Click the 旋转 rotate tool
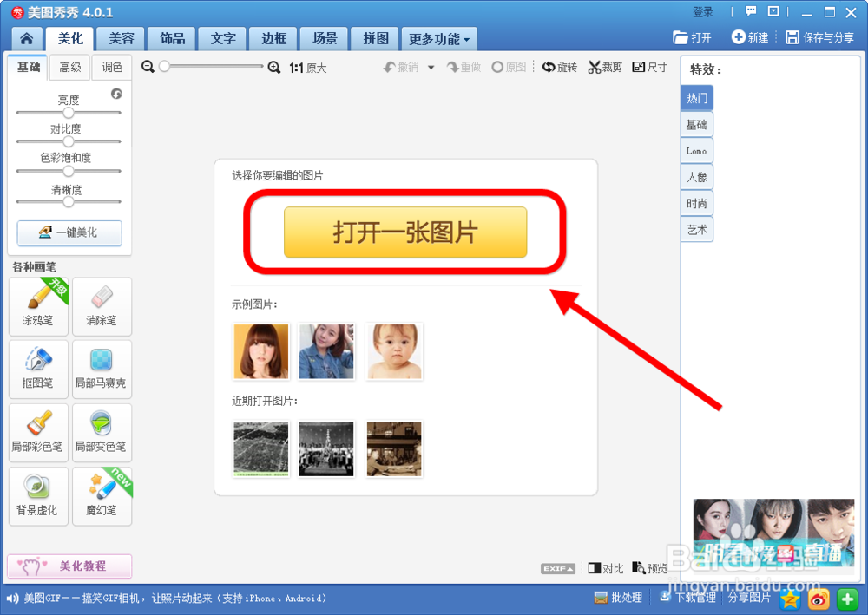This screenshot has width=868, height=615. pos(560,68)
